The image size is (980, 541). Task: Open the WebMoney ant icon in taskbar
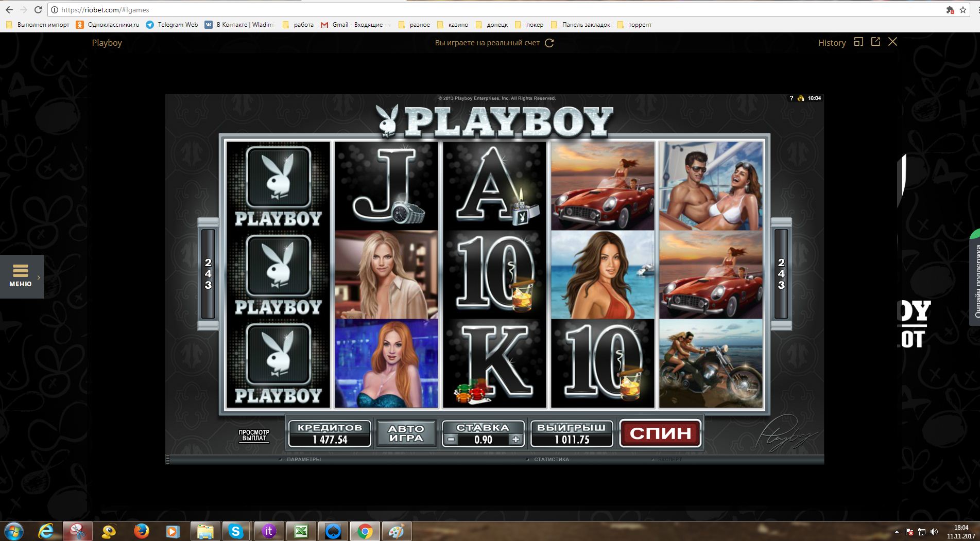point(109,531)
